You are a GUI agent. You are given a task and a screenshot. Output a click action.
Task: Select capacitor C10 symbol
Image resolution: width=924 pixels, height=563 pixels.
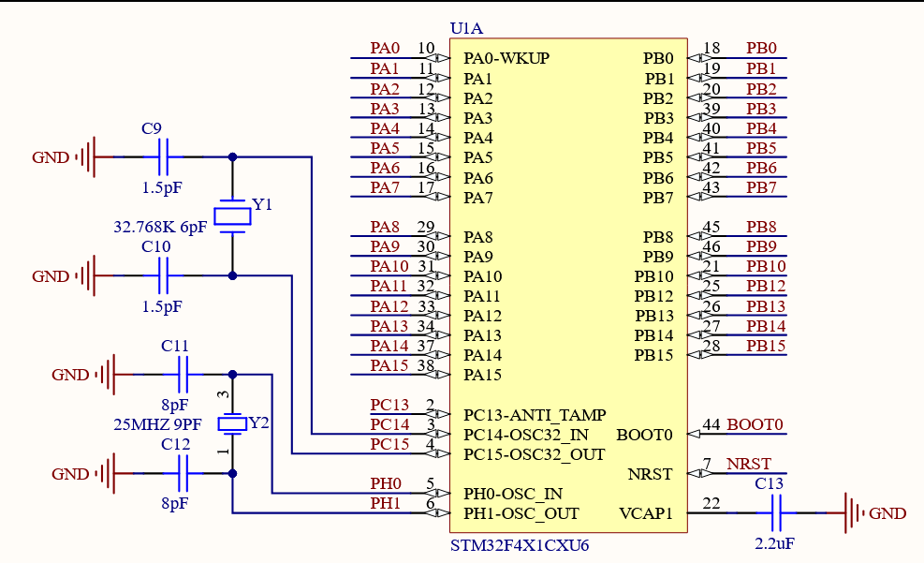tap(164, 276)
